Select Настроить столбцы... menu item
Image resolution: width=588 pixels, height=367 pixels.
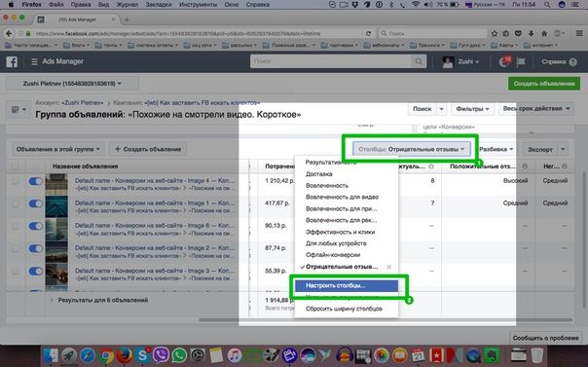coord(347,285)
